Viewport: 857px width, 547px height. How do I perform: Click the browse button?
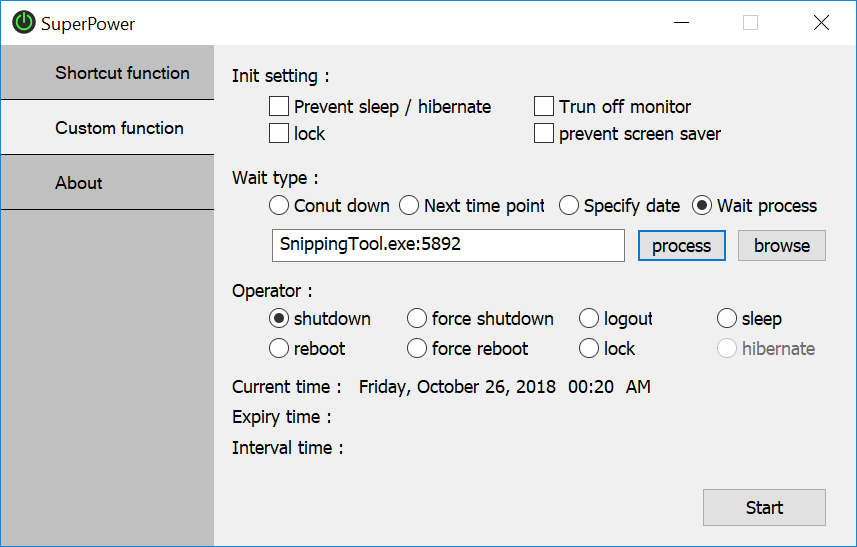pos(782,246)
